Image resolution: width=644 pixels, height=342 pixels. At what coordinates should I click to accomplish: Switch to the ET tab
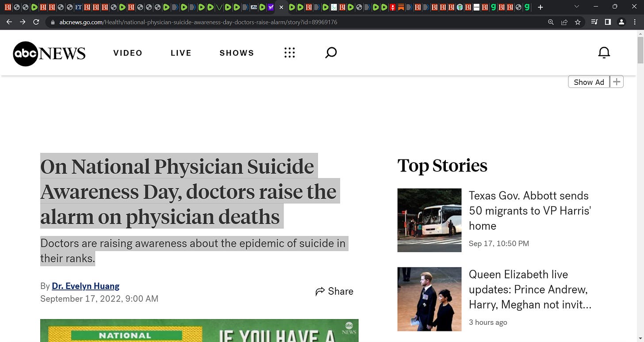(78, 7)
